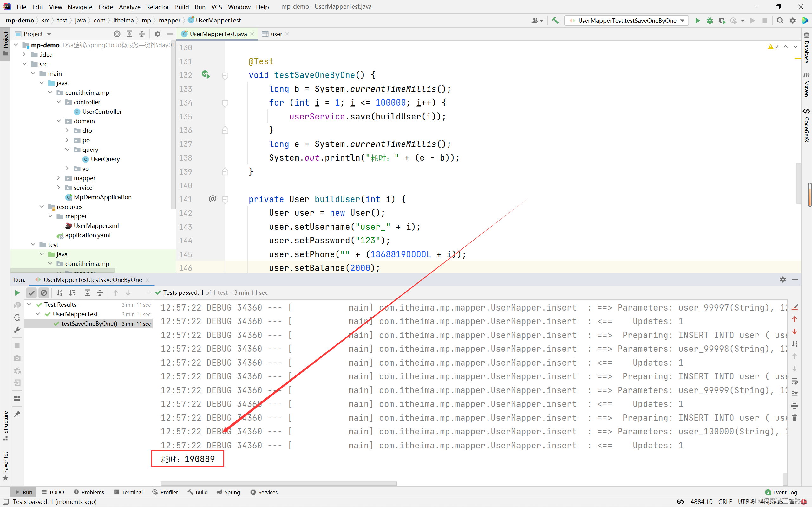Click the user tab in editor
This screenshot has height=507, width=812.
pos(276,34)
